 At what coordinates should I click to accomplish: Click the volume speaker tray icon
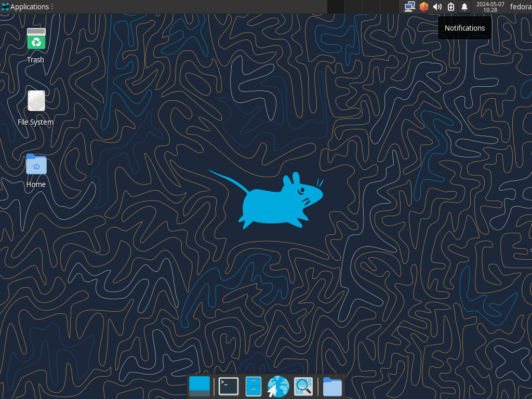(437, 7)
